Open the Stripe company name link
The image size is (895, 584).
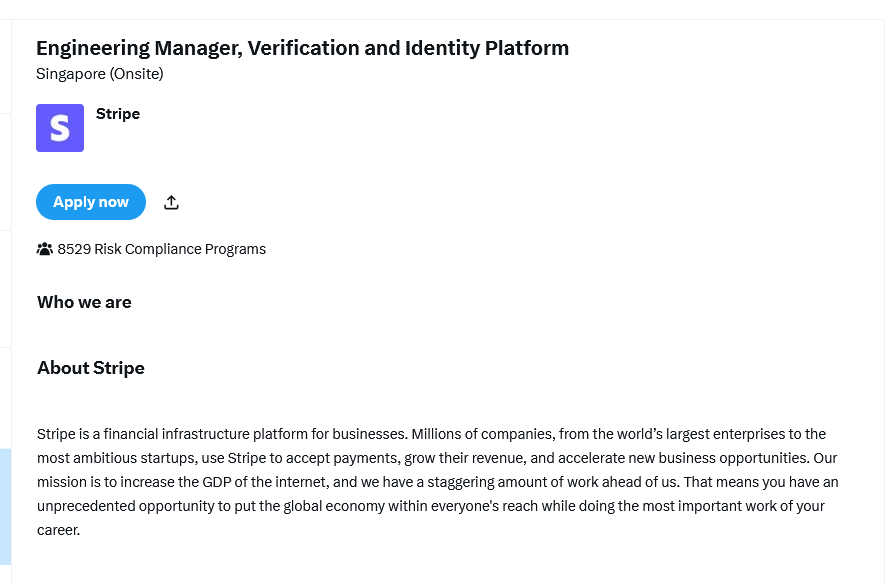pos(118,114)
